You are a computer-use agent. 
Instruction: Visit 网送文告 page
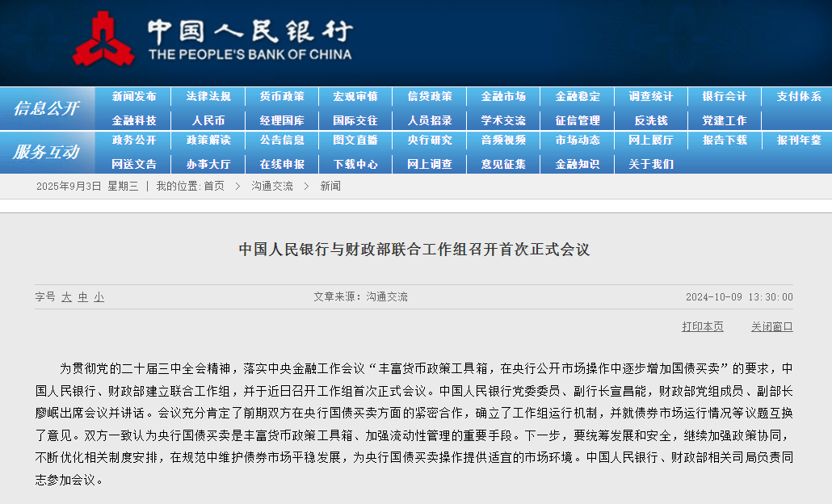134,165
